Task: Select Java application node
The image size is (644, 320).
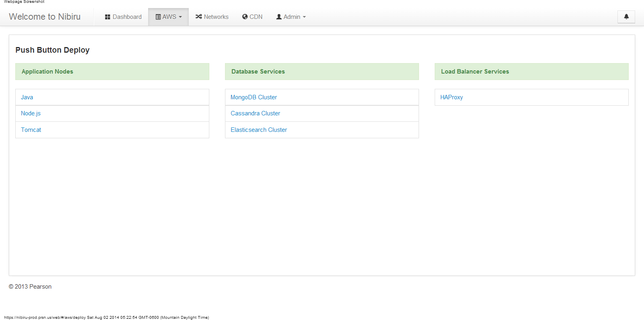Action: [27, 97]
